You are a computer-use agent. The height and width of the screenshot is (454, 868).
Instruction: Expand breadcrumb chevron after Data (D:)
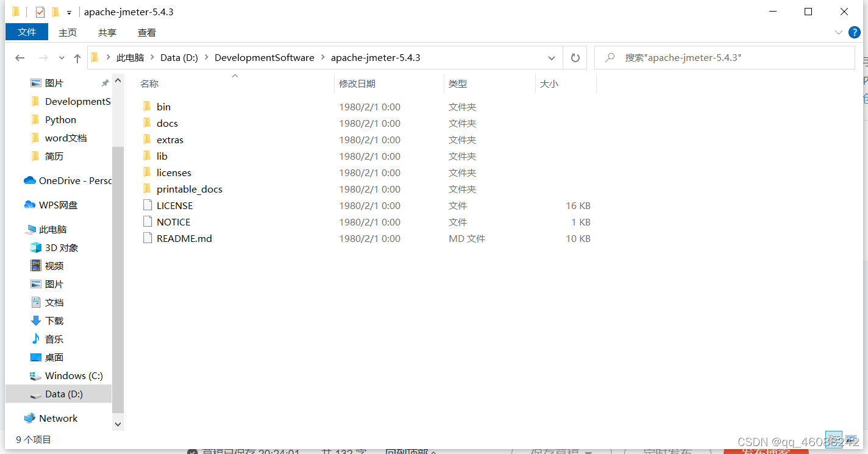click(x=207, y=58)
